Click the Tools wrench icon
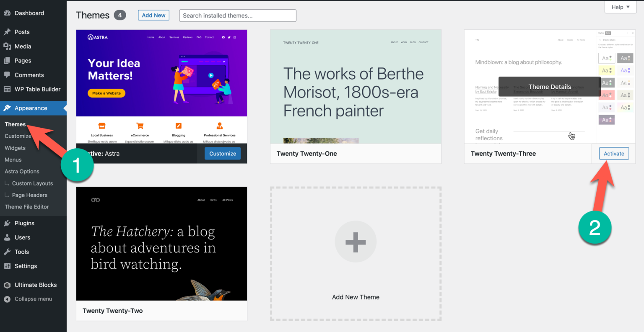644x332 pixels. tap(7, 252)
